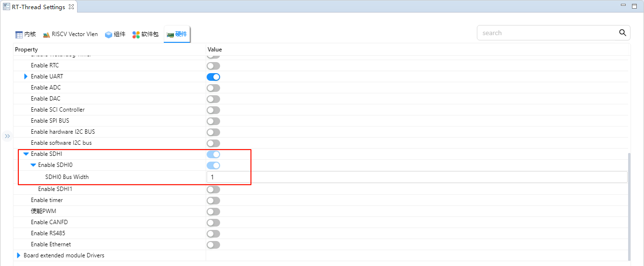The width and height of the screenshot is (644, 266).
Task: Expand the Enable UART tree node
Action: 26,76
